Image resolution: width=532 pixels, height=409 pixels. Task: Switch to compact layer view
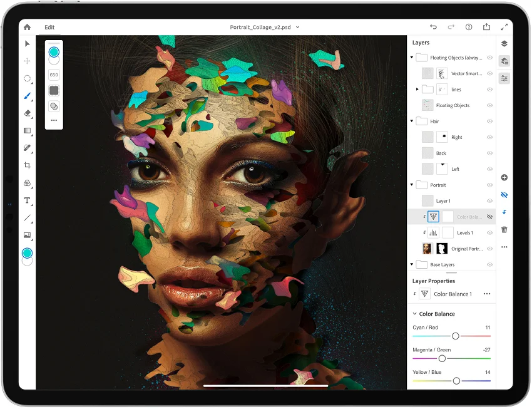click(504, 43)
